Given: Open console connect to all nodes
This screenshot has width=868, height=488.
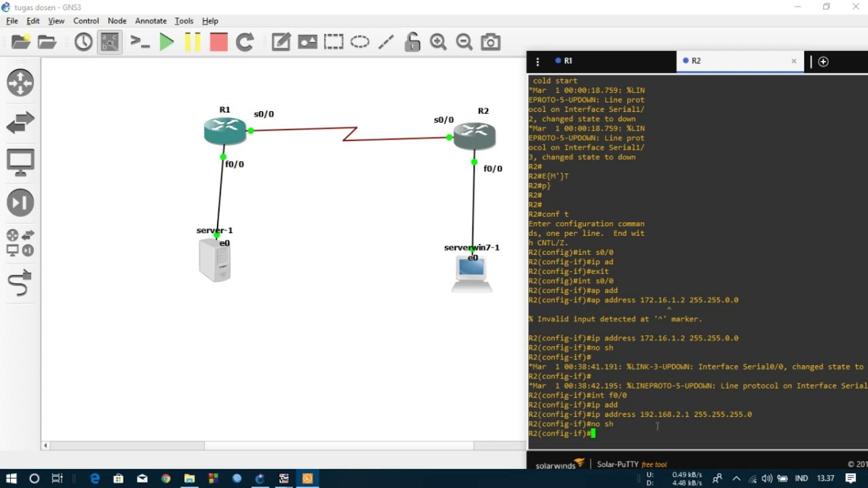Looking at the screenshot, I should (x=140, y=42).
